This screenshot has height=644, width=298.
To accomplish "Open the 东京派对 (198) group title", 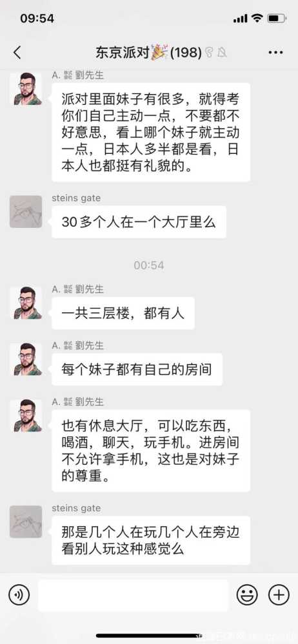I will pyautogui.click(x=148, y=53).
